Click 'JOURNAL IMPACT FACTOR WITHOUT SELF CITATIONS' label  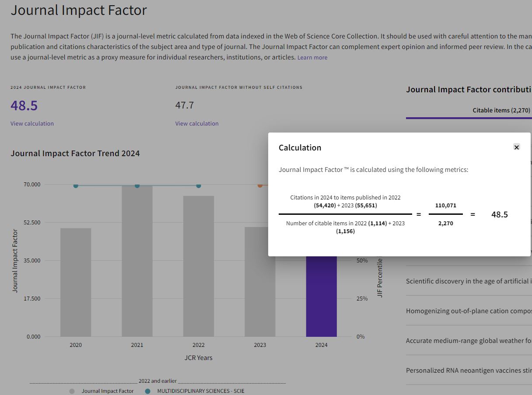[x=239, y=87]
